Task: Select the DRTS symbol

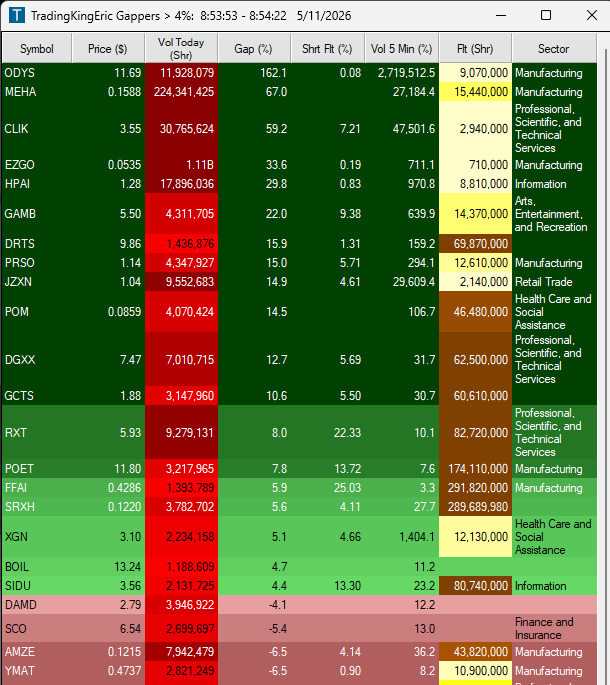Action: click(20, 243)
